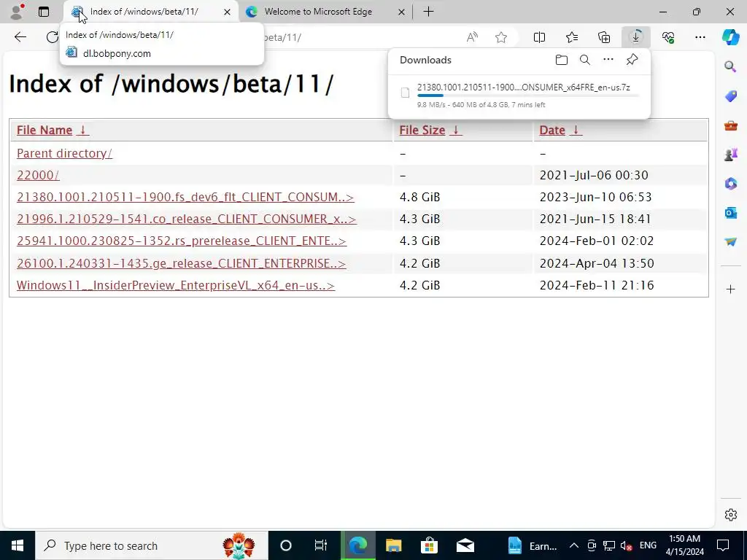747x560 pixels.
Task: Open Microsoft Store from taskbar
Action: pos(429,545)
